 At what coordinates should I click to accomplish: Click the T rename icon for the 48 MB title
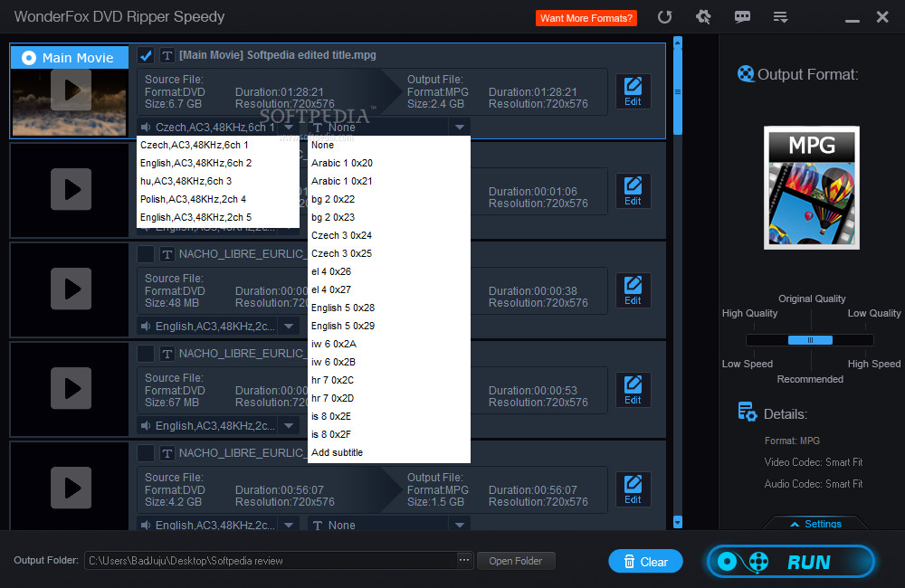(167, 254)
